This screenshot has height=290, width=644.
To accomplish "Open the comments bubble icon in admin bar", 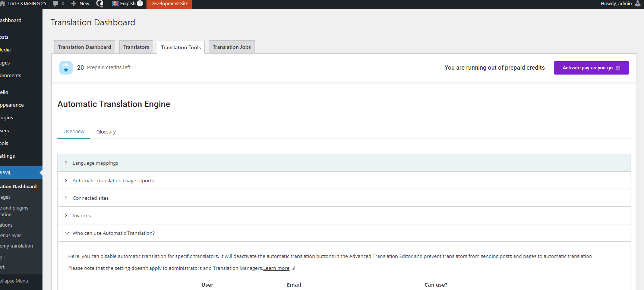I will point(56,4).
